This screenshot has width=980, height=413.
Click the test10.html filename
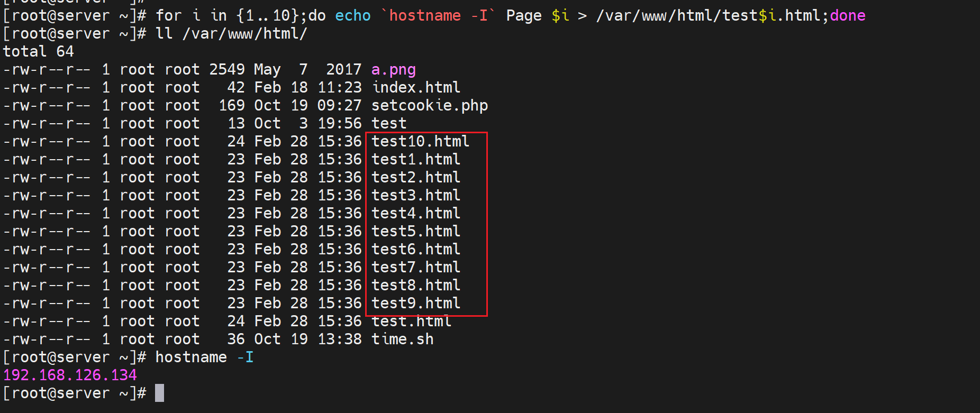[x=420, y=142]
